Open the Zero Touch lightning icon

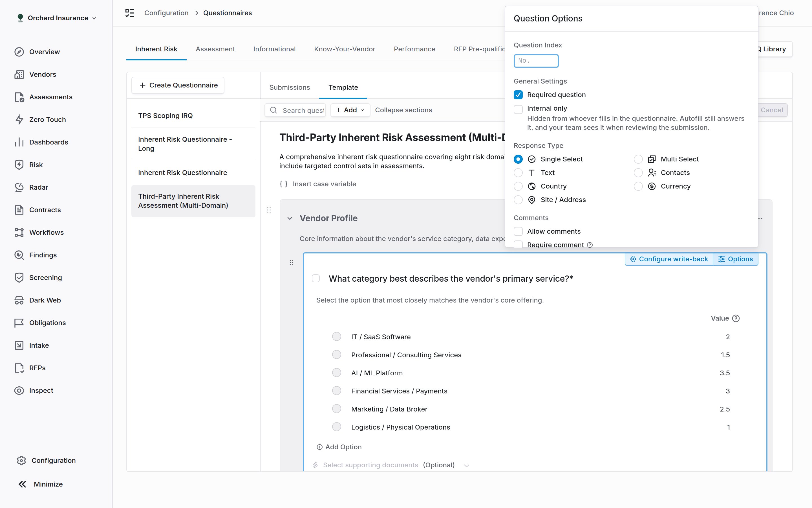click(x=19, y=120)
